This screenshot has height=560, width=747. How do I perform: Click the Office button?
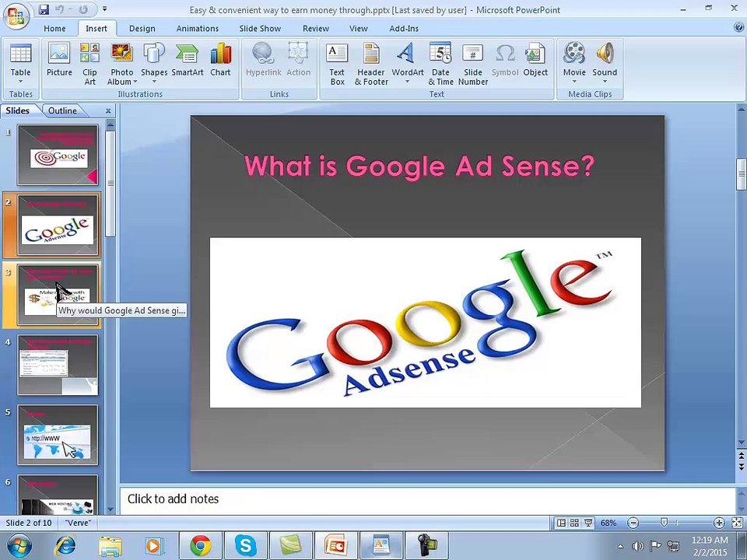[x=16, y=16]
